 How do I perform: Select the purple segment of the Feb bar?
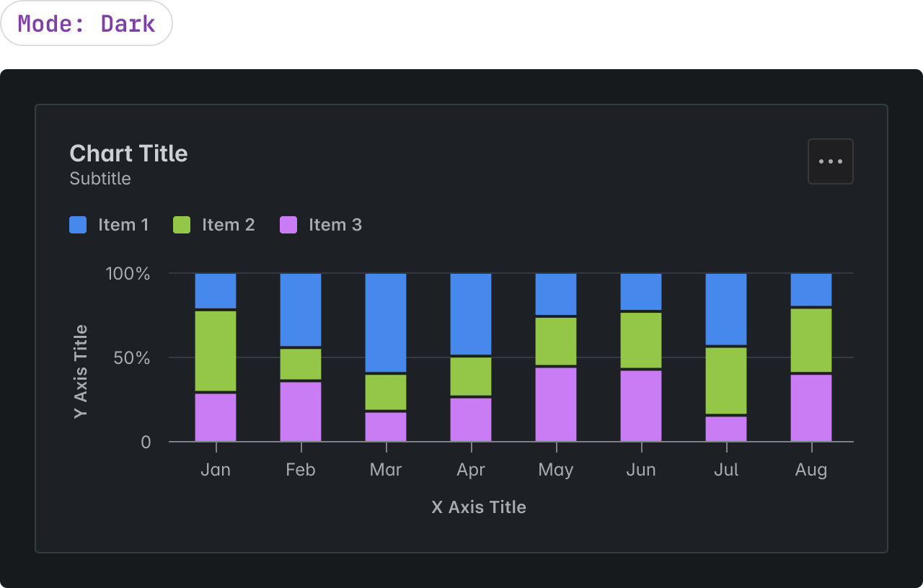(x=300, y=411)
